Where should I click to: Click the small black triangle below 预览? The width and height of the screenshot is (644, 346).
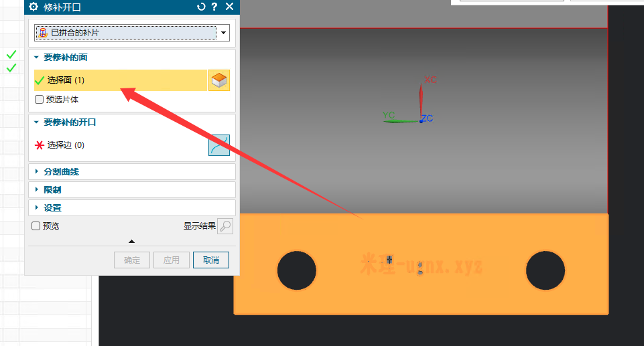click(131, 241)
